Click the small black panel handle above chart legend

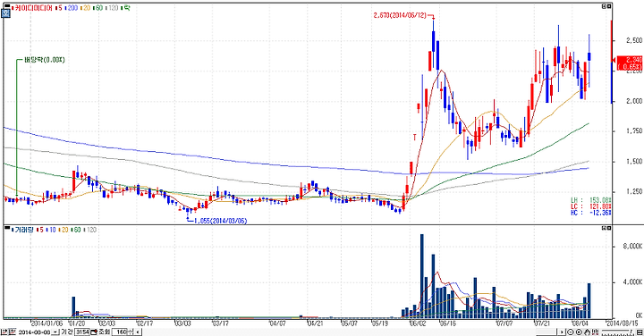(x=7, y=5)
